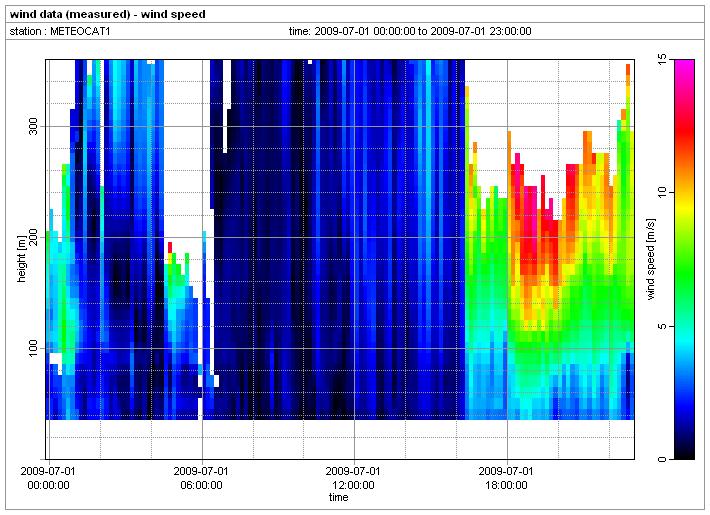Click the 300 height axis tick label
This screenshot has width=710, height=515.
[33, 126]
